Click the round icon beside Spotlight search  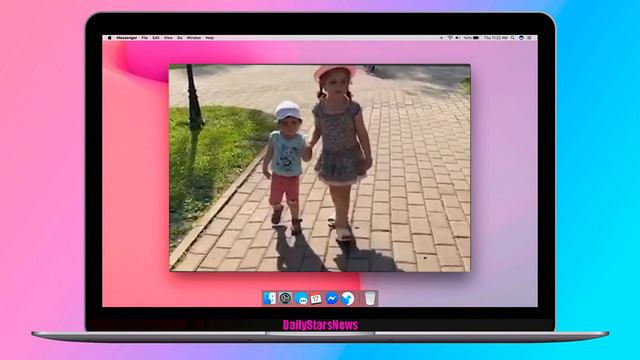click(521, 38)
